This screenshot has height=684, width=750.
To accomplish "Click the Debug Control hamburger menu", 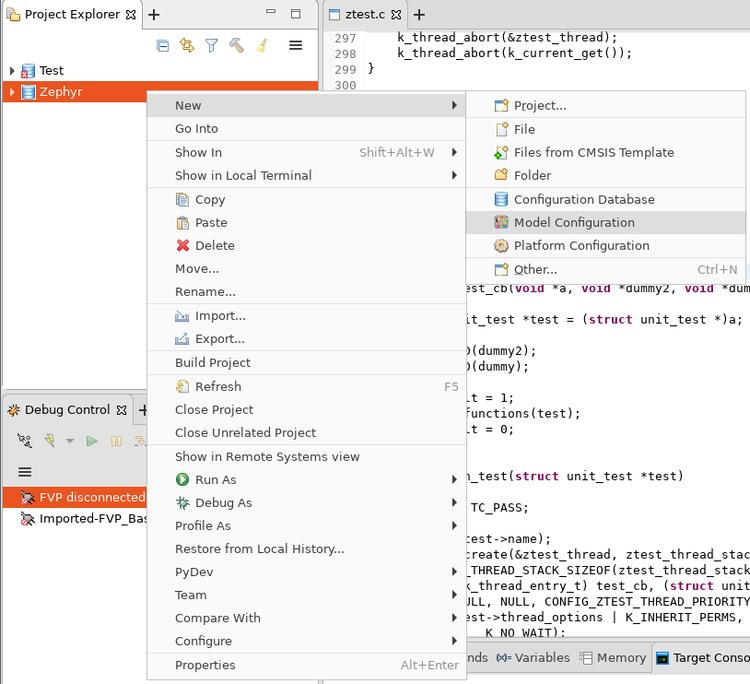I will coord(25,472).
